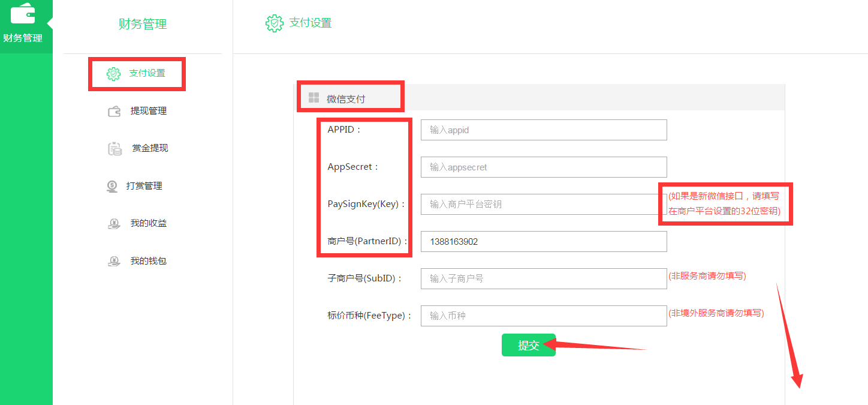Click the green 提交 button

529,345
